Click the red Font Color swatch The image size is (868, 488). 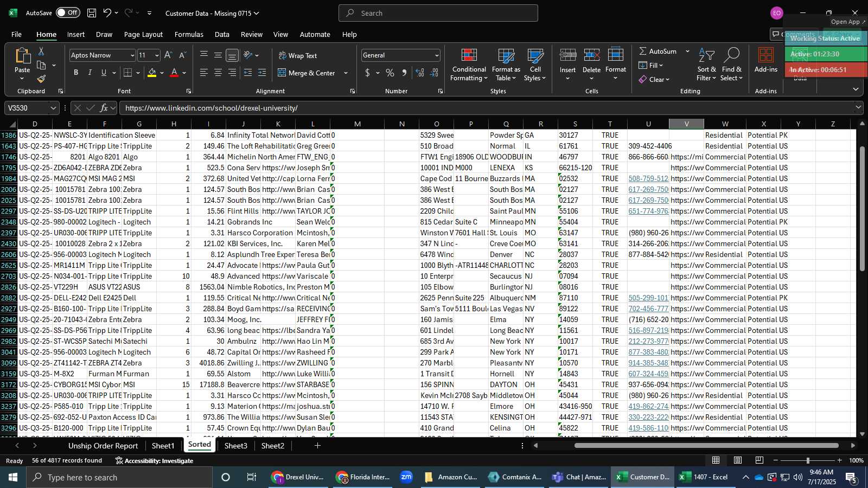(x=174, y=73)
